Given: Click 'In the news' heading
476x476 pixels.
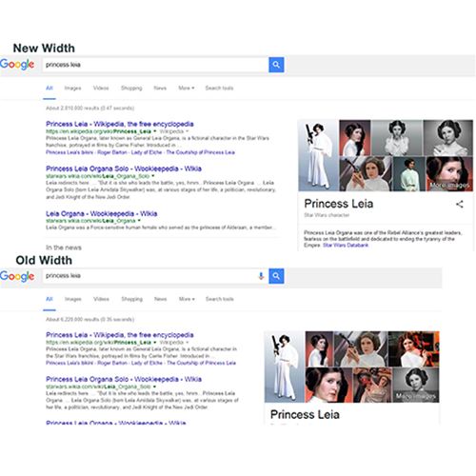Looking at the screenshot, I should click(x=64, y=248).
